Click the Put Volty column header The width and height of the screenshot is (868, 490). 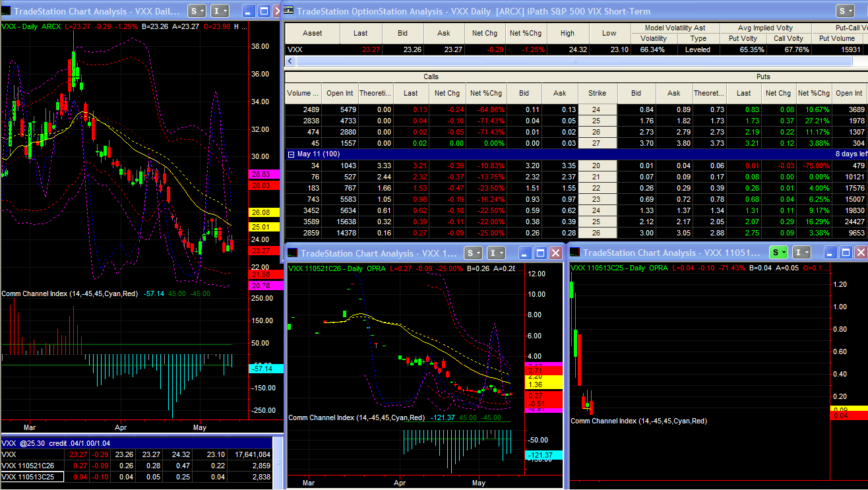[743, 38]
